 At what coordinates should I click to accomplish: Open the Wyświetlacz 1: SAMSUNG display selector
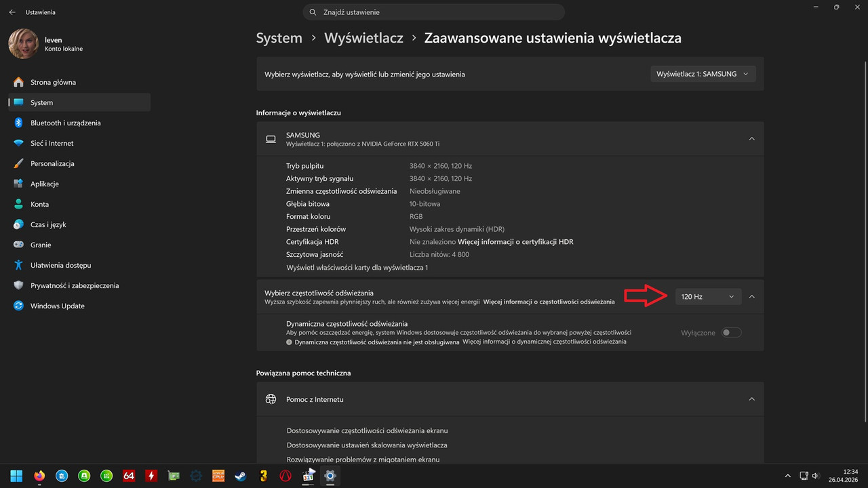(x=703, y=74)
